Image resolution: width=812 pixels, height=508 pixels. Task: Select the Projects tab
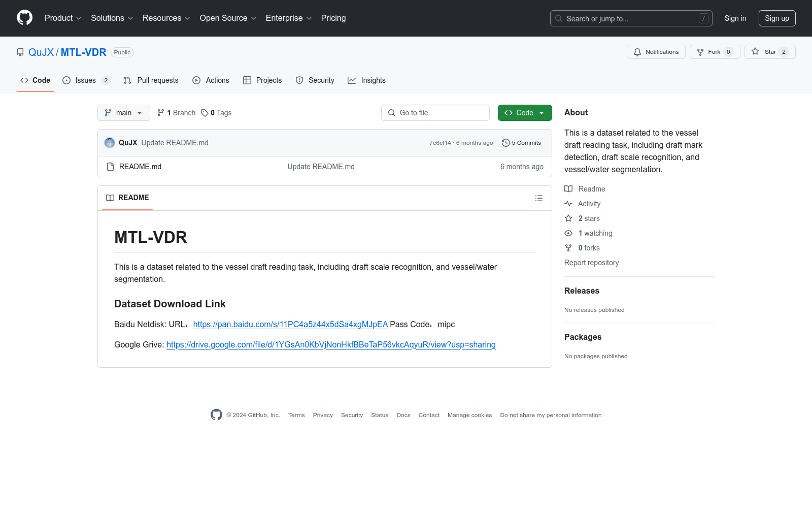point(262,80)
